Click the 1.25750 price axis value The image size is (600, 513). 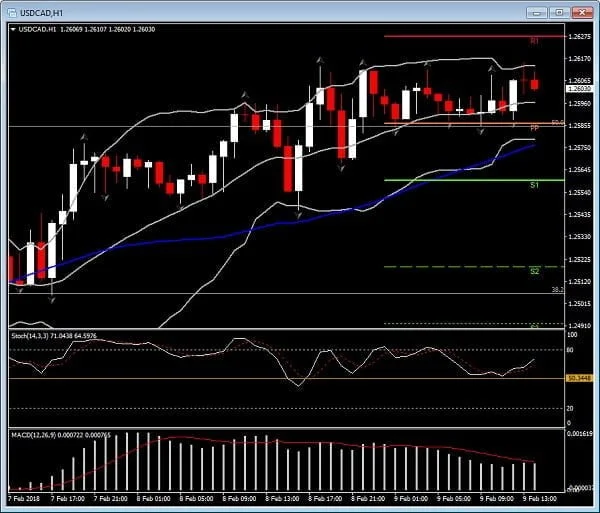click(580, 148)
